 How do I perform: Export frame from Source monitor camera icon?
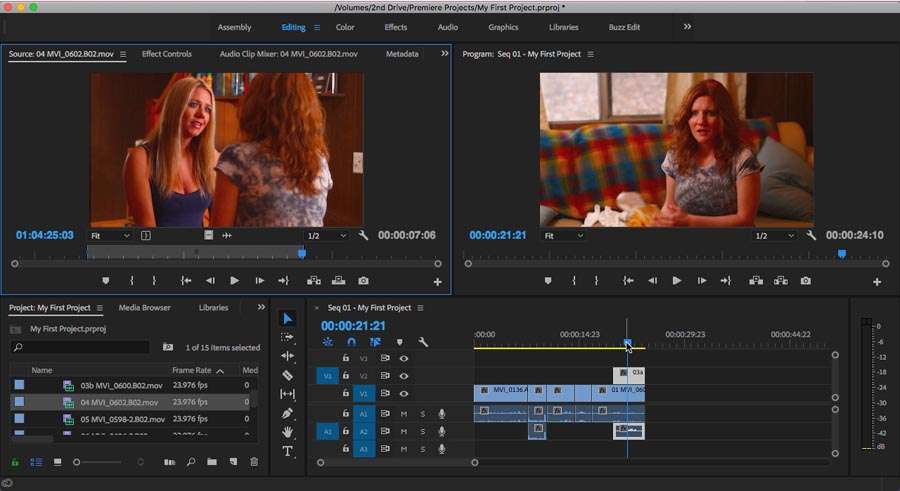coord(363,281)
